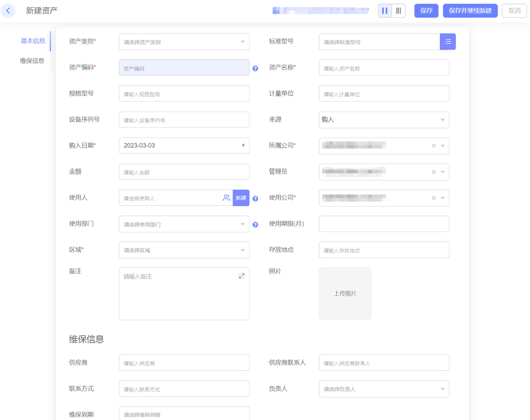Open user picker icon in 使用人 field
Screen dimensions: 530x420
[226, 198]
